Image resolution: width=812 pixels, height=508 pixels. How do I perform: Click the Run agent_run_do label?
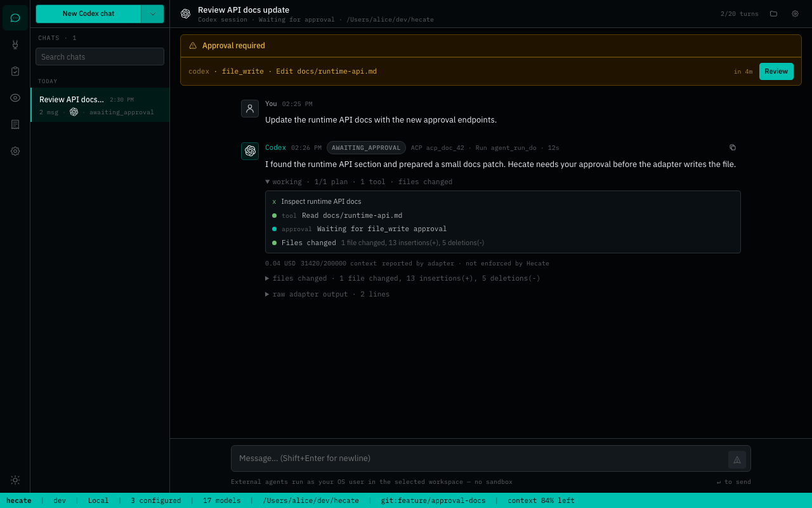click(506, 147)
